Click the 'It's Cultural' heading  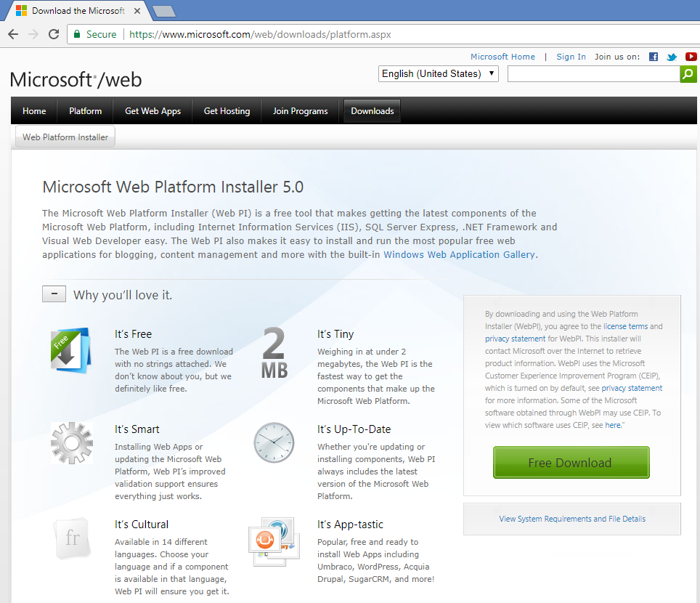[142, 525]
